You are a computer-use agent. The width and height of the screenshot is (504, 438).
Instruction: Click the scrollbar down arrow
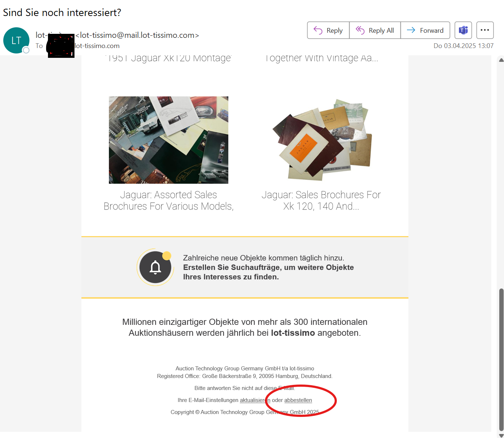501,435
